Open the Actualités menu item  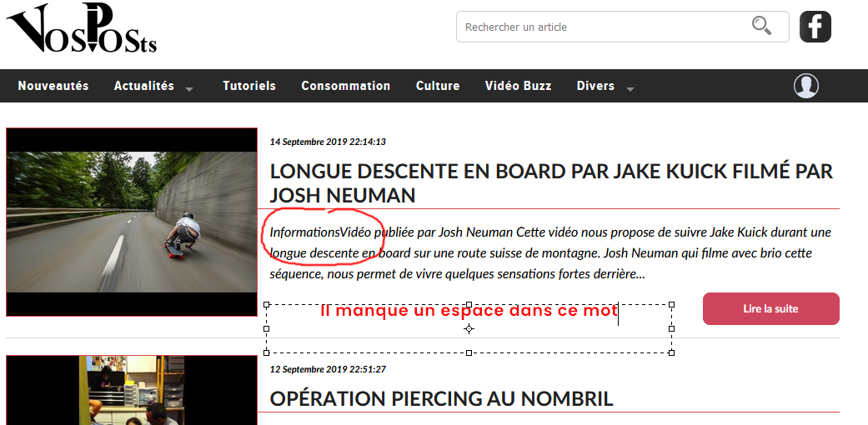pyautogui.click(x=144, y=86)
